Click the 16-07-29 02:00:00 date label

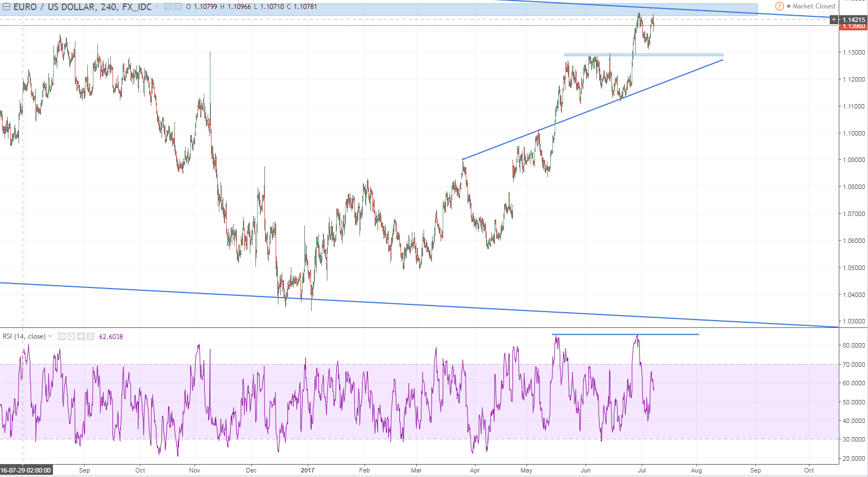pos(26,470)
